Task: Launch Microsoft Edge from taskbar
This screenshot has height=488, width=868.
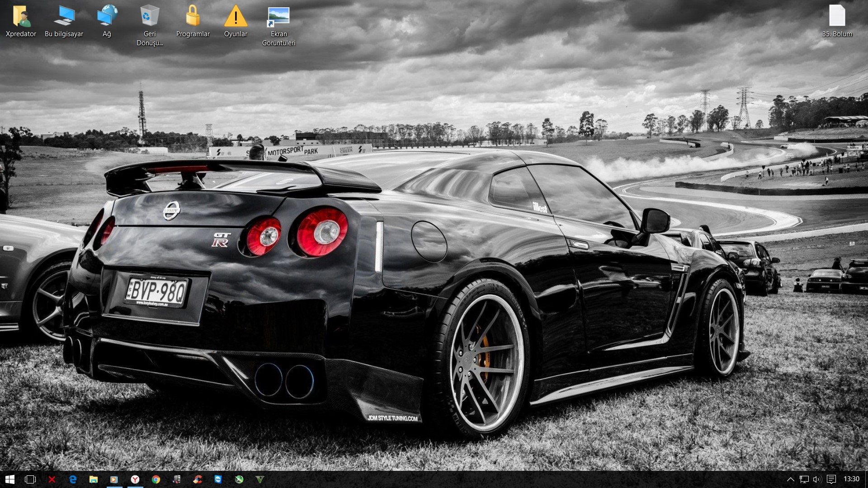Action: [x=72, y=479]
